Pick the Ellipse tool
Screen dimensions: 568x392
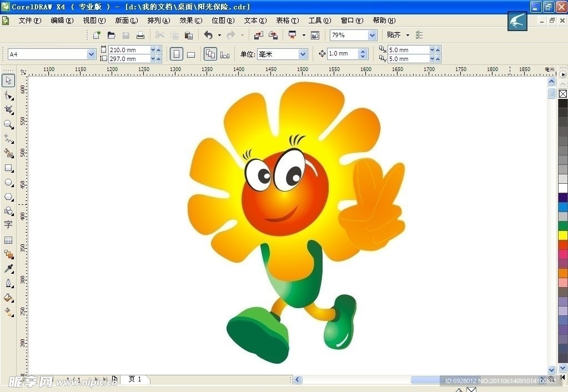8,182
